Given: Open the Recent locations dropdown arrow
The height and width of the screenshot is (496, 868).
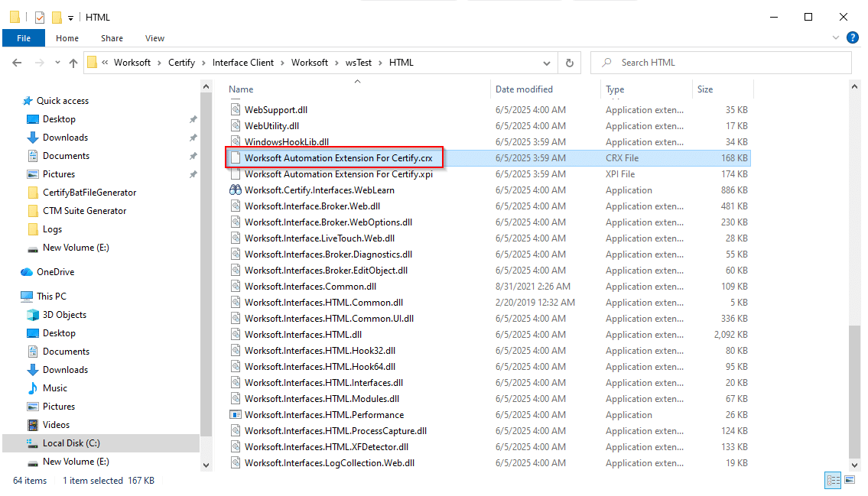Looking at the screenshot, I should coord(57,63).
